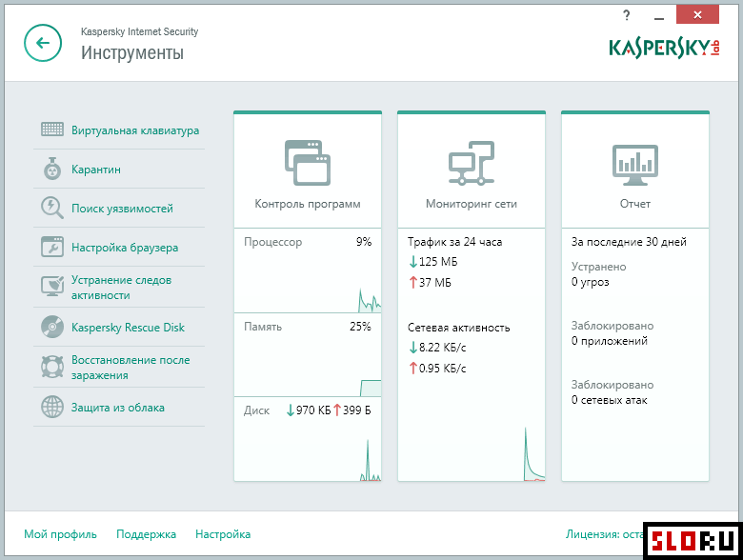Click the Контроль программ label

tap(308, 204)
